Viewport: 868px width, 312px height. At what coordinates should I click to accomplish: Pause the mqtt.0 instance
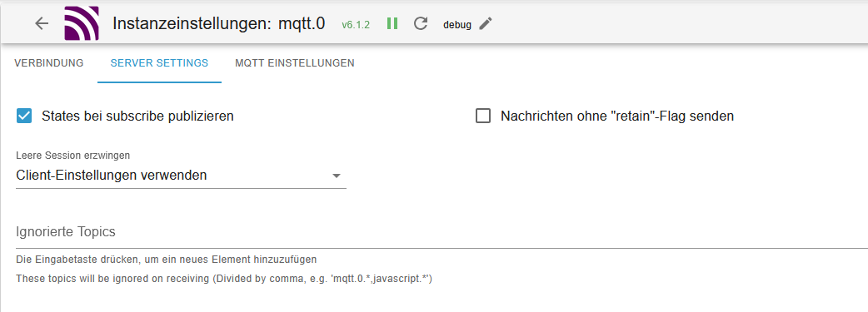click(392, 23)
